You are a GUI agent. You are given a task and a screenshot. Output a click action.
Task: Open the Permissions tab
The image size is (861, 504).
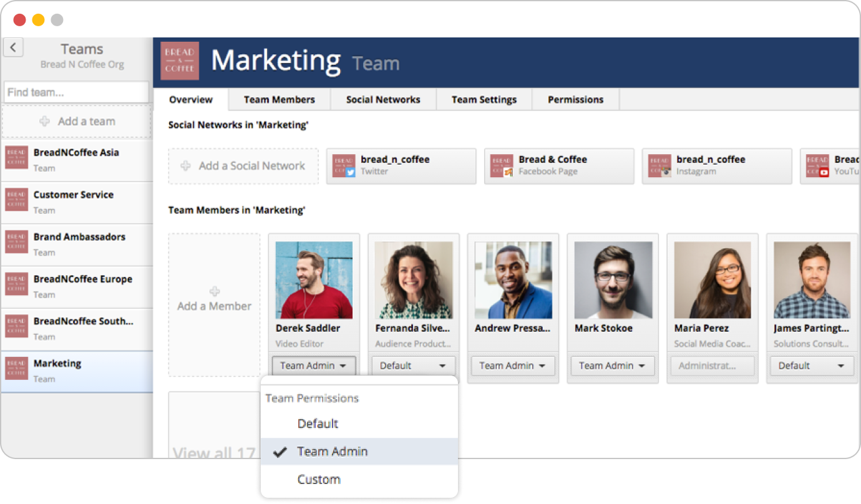575,100
